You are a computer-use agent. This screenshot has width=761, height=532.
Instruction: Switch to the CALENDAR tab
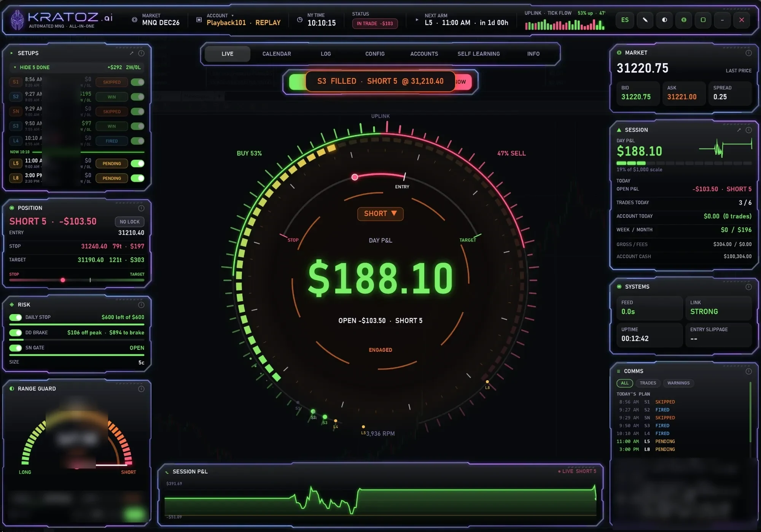click(277, 54)
